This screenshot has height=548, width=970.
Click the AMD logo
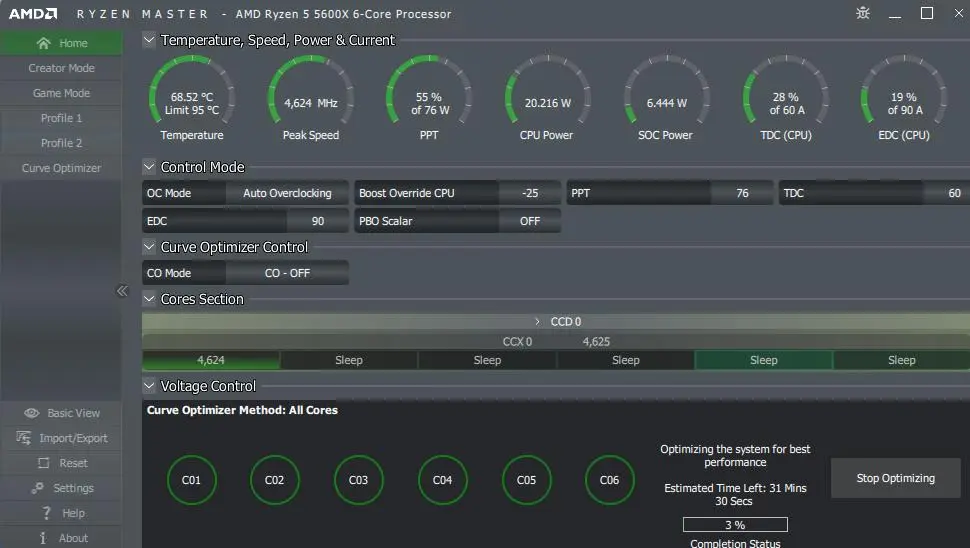[x=33, y=14]
